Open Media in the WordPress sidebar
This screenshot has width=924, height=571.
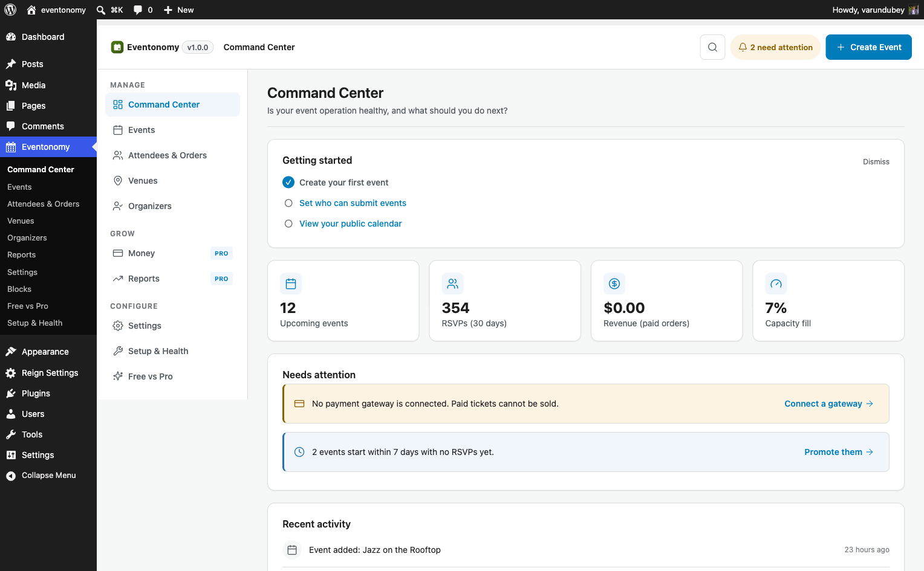(x=48, y=85)
